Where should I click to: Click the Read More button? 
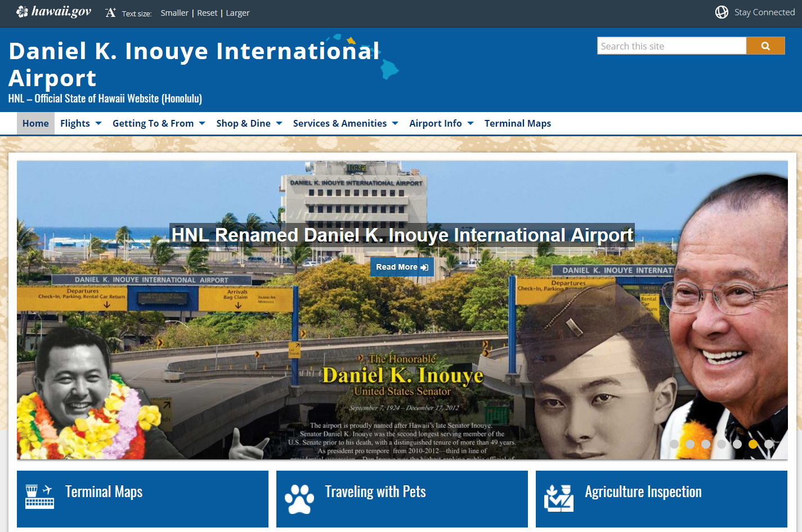point(402,267)
